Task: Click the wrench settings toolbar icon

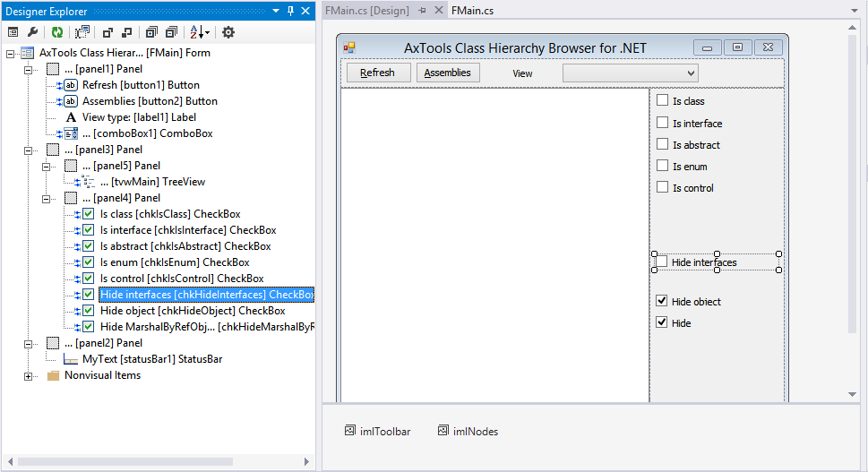Action: click(x=32, y=32)
